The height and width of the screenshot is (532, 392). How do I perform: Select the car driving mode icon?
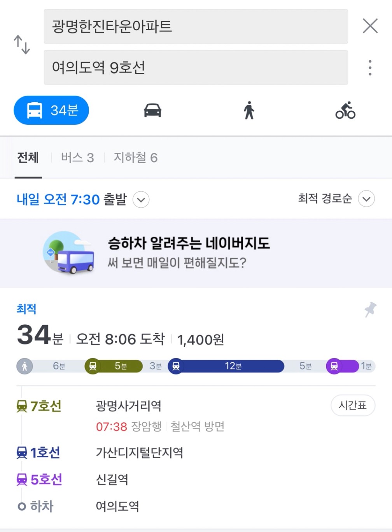152,110
